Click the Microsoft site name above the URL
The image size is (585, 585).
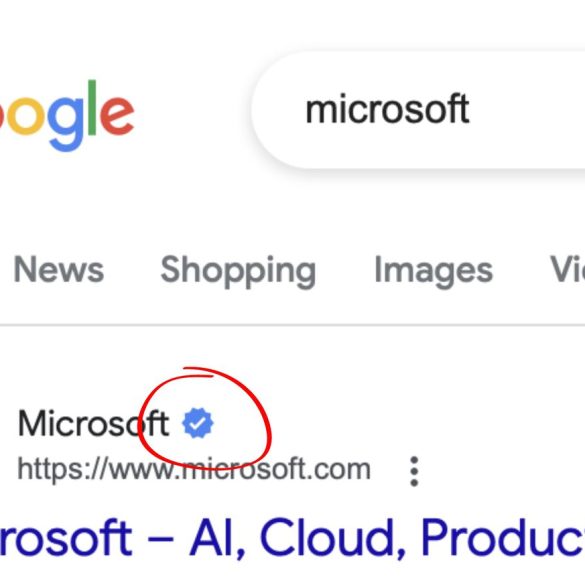[x=94, y=423]
